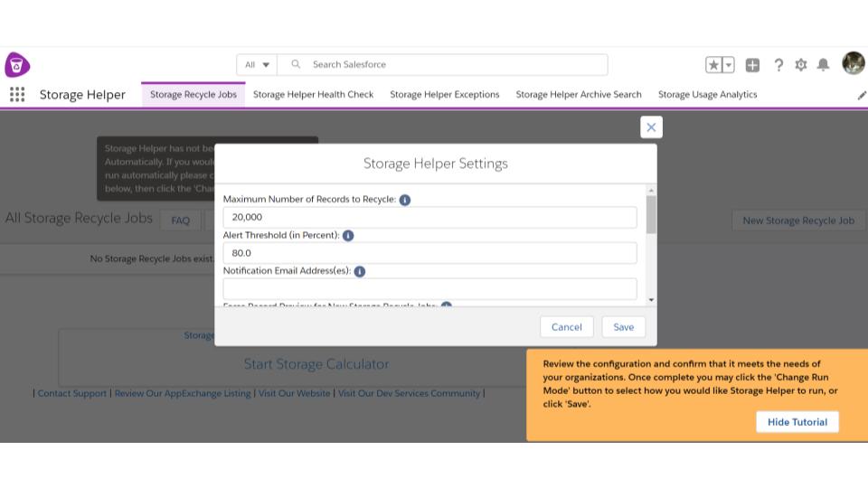Open the Storage Helper Exceptions tab
The height and width of the screenshot is (488, 868).
445,95
